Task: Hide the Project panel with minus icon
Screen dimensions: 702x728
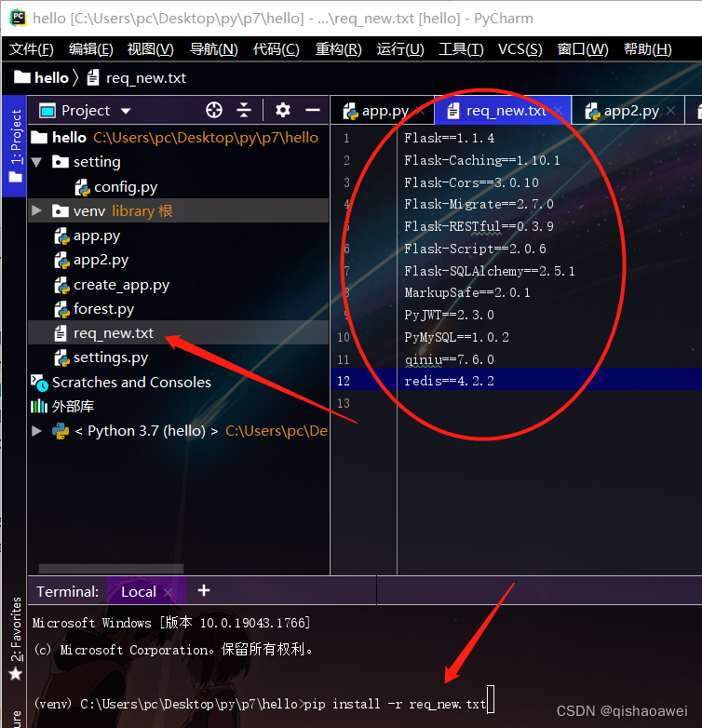Action: (x=313, y=111)
